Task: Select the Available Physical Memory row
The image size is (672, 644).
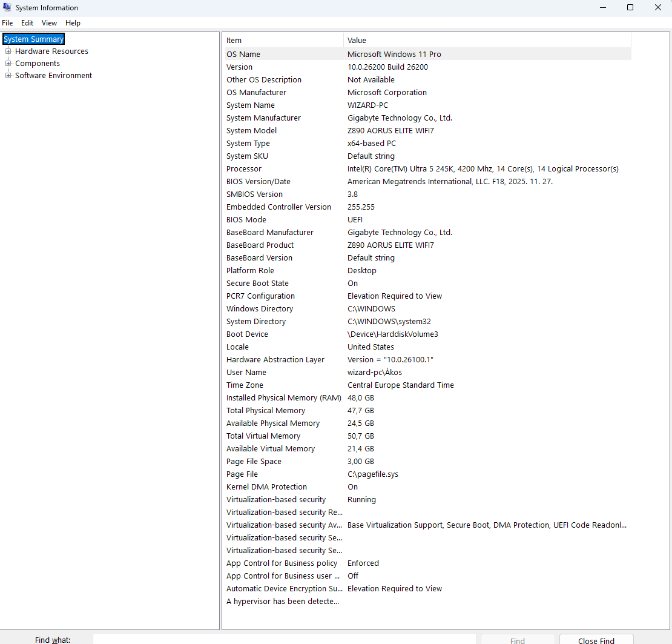Action: point(427,423)
